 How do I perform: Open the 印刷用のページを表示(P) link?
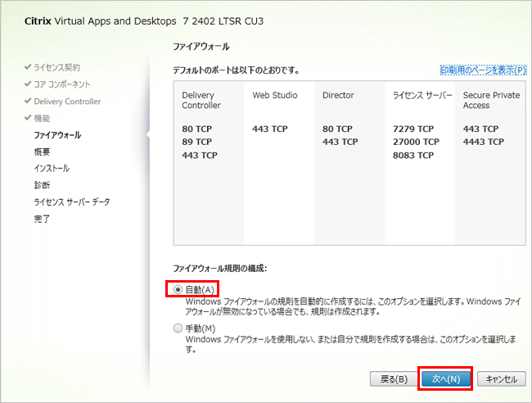coord(482,70)
